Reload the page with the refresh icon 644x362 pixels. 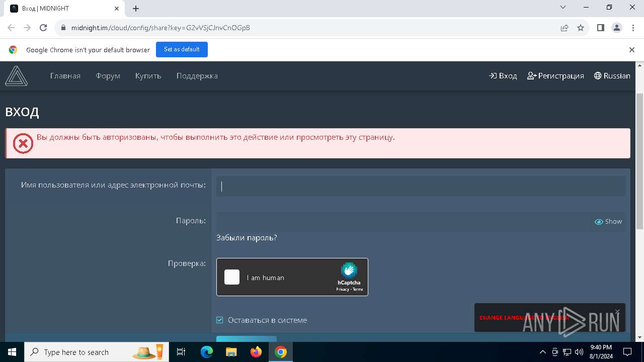43,28
